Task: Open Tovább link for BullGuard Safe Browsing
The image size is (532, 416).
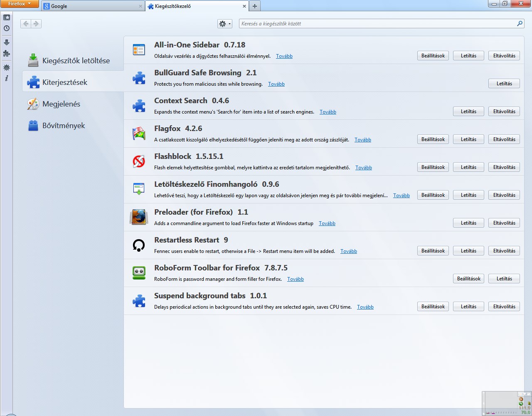Action: 276,84
